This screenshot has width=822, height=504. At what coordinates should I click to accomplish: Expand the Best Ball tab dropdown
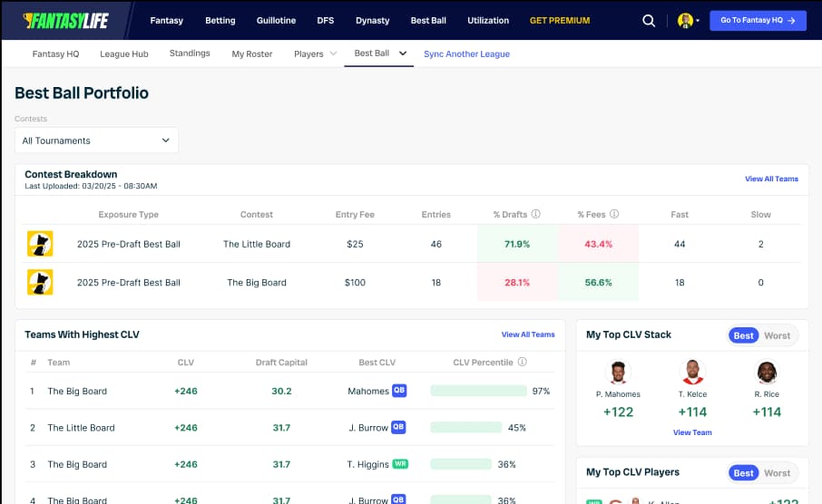(403, 53)
